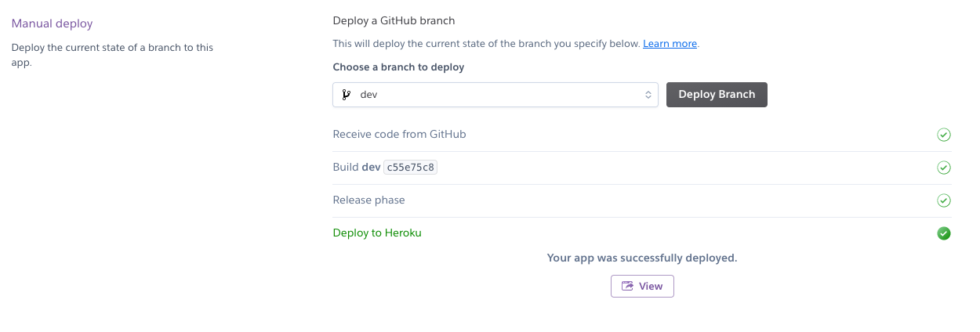The width and height of the screenshot is (980, 332).
Task: Start deployment with Deploy Branch button
Action: point(717,95)
